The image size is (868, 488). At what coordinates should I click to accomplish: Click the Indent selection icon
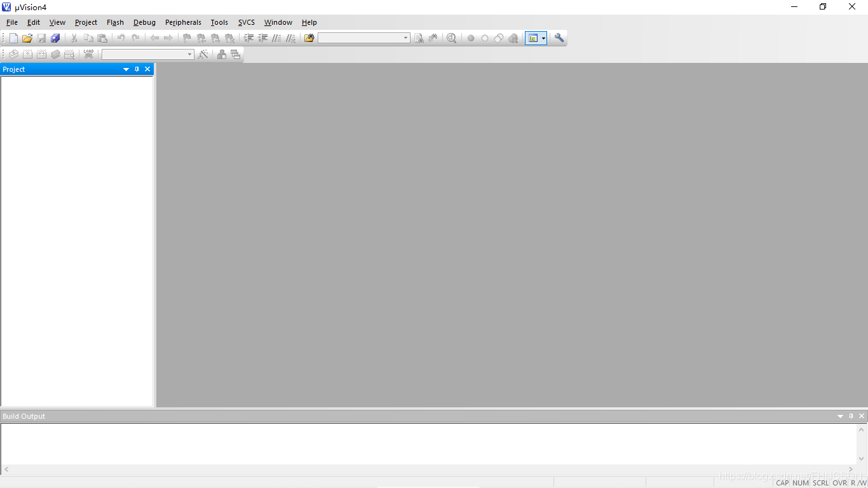(248, 38)
